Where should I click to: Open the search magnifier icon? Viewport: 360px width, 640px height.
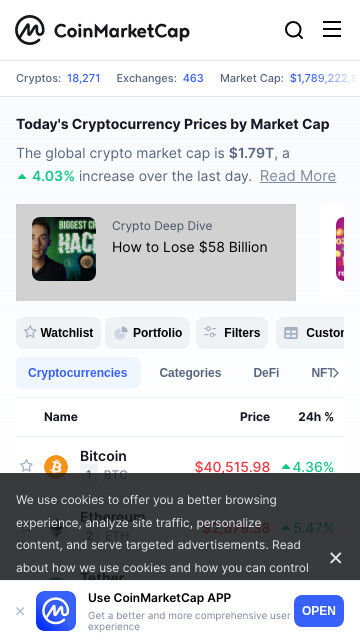[x=294, y=30]
